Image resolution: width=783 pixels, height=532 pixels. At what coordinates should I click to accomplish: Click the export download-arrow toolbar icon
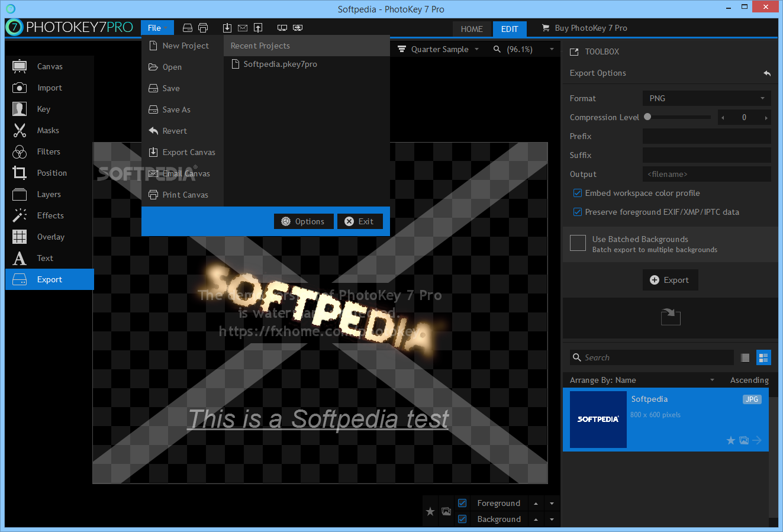tap(227, 28)
